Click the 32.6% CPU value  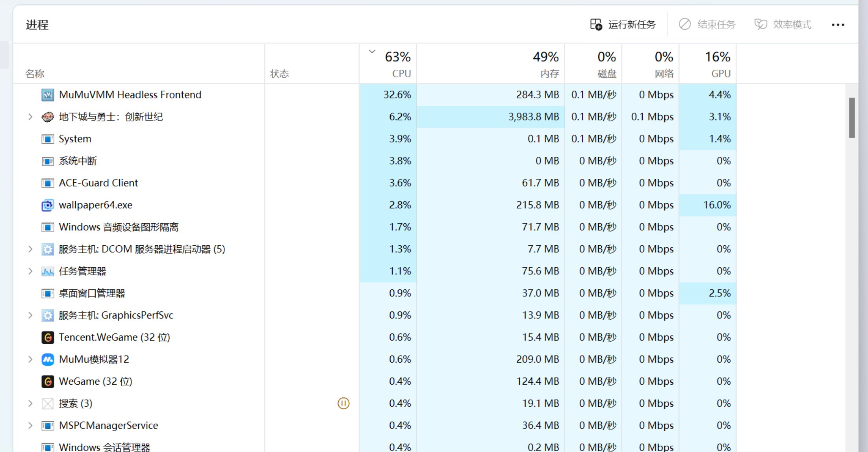[x=397, y=95]
